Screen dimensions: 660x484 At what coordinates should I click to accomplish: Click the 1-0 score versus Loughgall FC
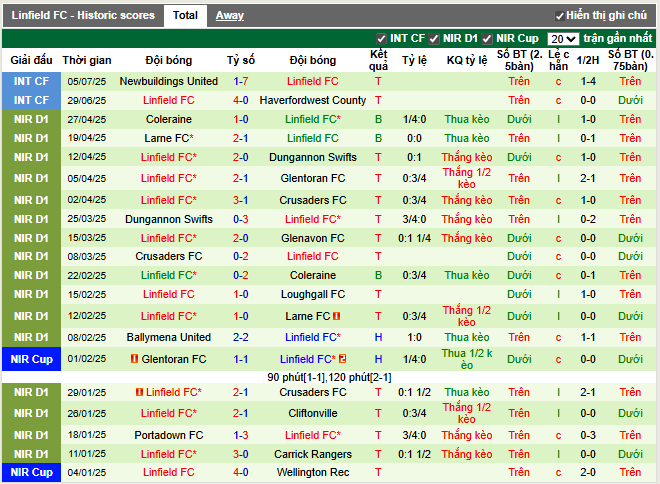click(x=241, y=294)
